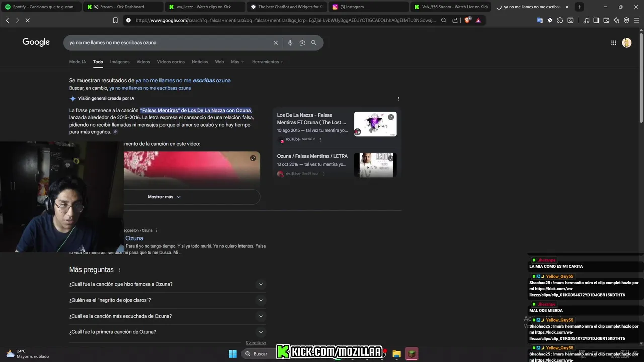Open the Brave VPN shield icon
Viewport: 644px width, 362px height.
pyautogui.click(x=626, y=20)
